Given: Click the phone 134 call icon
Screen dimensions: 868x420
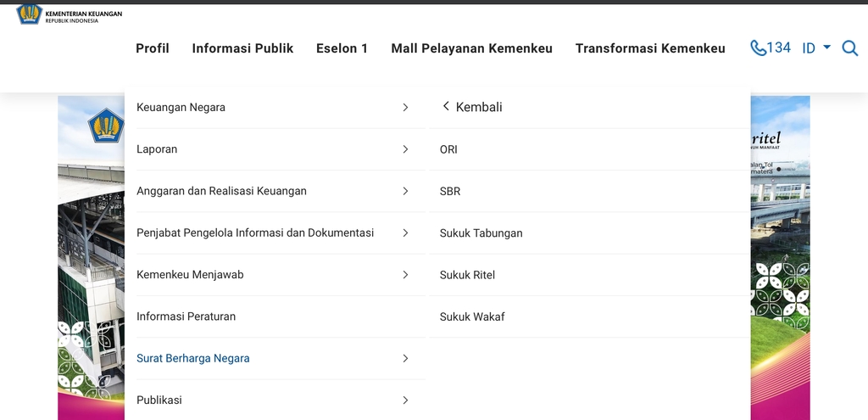Looking at the screenshot, I should [x=759, y=48].
